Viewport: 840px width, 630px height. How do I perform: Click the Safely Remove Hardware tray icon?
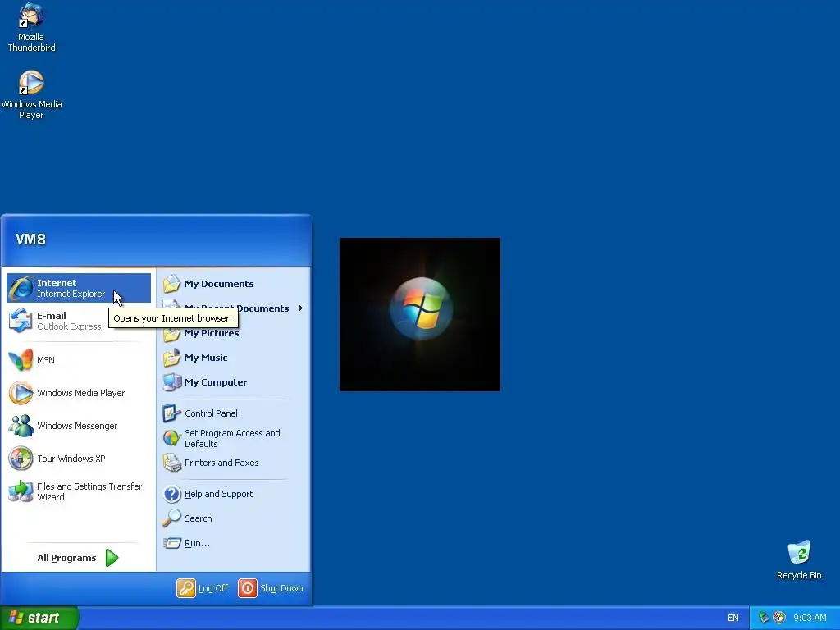764,618
